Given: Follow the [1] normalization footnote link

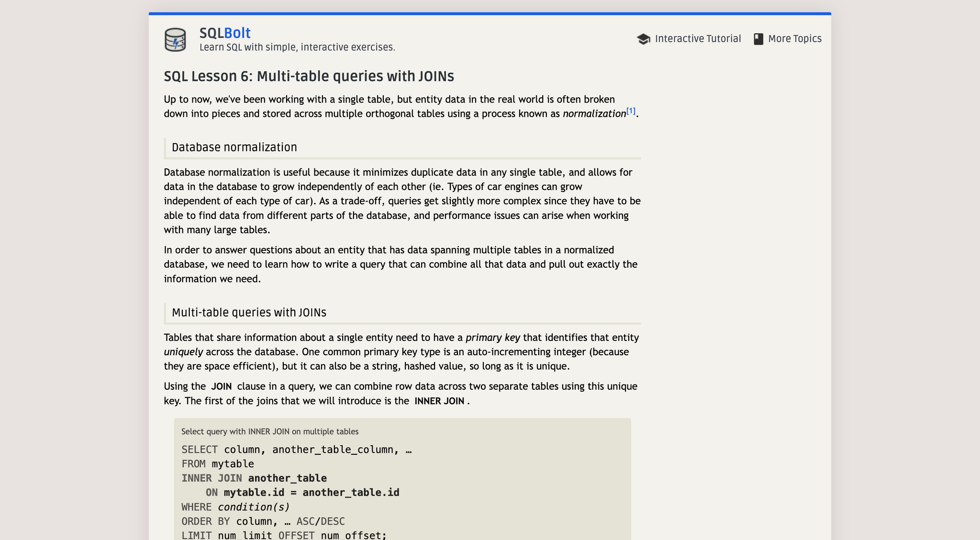Looking at the screenshot, I should coord(631,111).
